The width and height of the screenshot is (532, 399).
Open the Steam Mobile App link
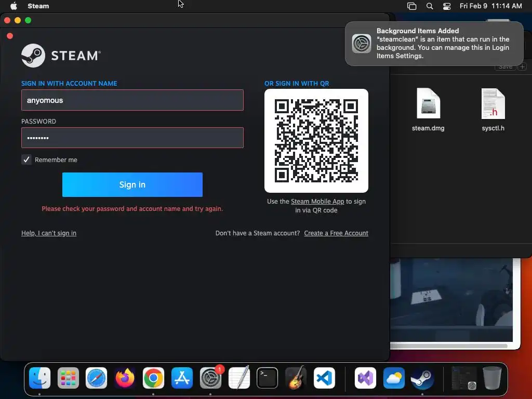(x=317, y=201)
